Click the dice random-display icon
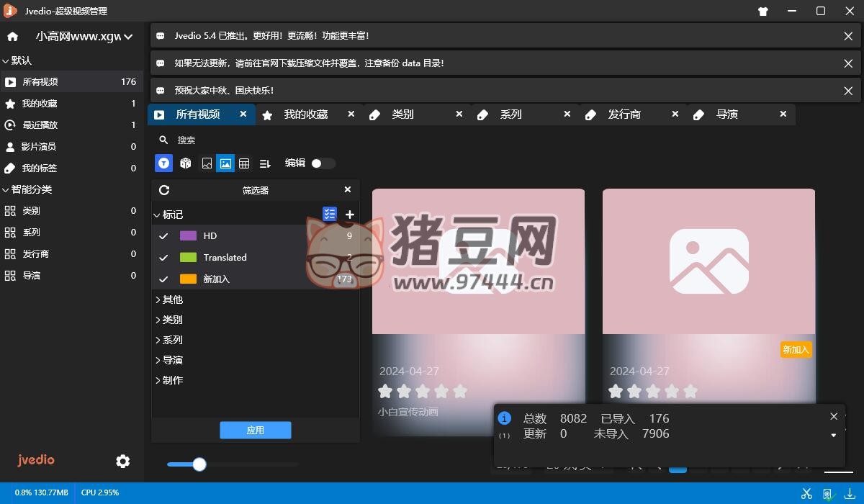 [x=186, y=163]
